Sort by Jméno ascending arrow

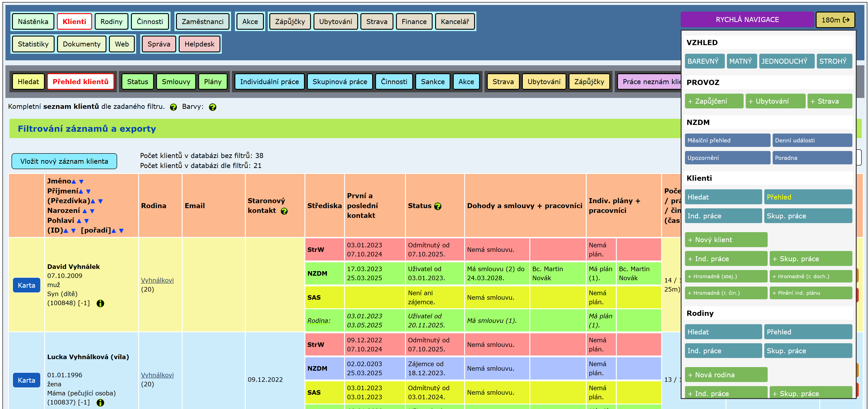coord(74,182)
